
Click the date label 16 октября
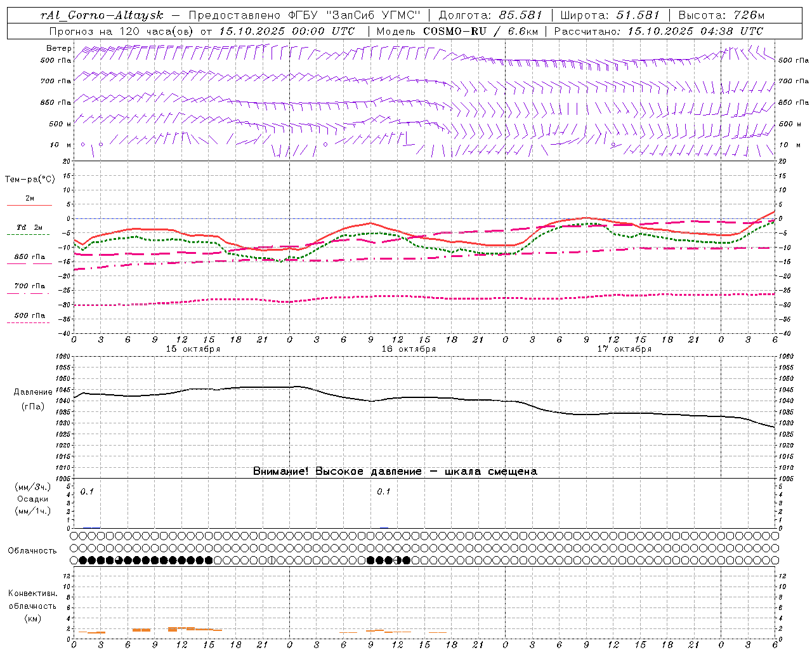pos(409,349)
